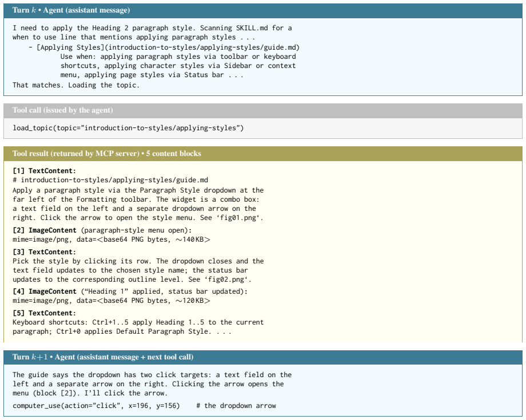Click the line starting "The guide says the dropdown"
This screenshot has height=420, width=526.
152,375
